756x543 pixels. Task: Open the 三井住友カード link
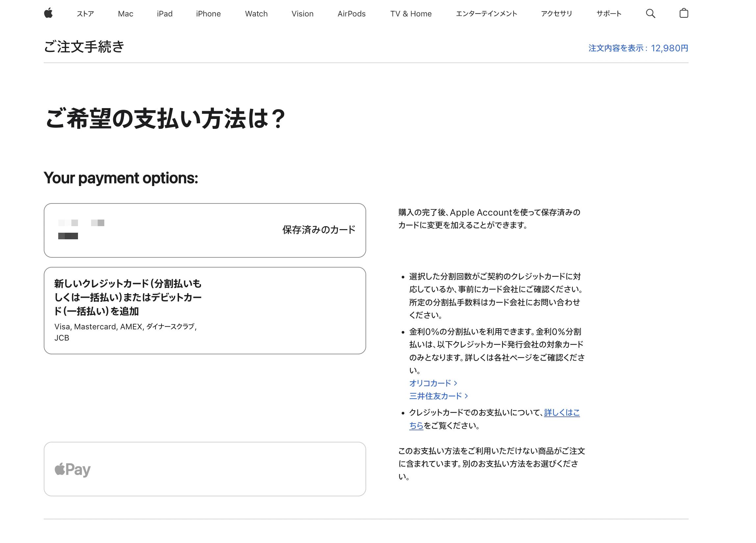tap(438, 396)
